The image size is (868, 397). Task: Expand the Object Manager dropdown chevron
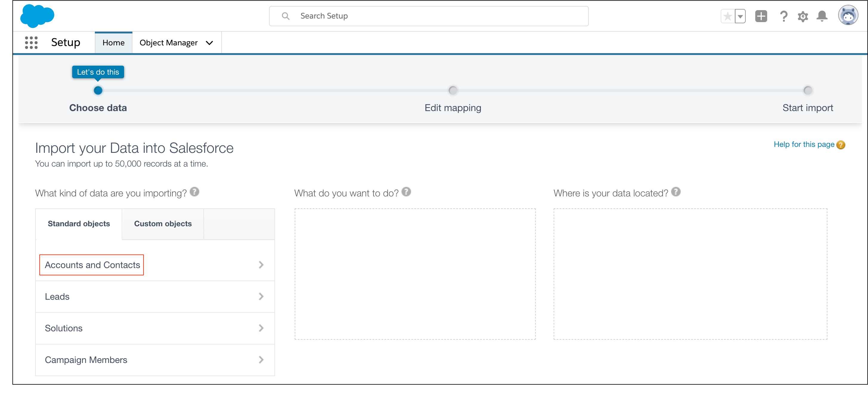[209, 43]
